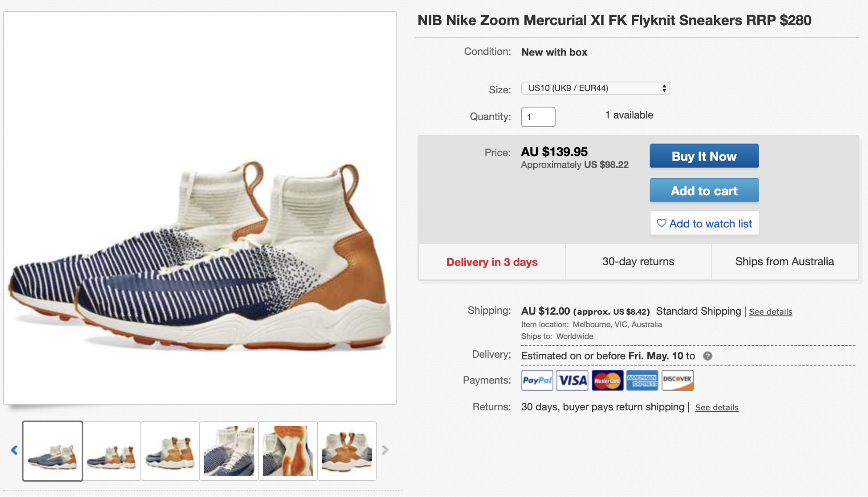Open the Size dropdown US10 selector
Screen dimensions: 868x497
pos(595,88)
